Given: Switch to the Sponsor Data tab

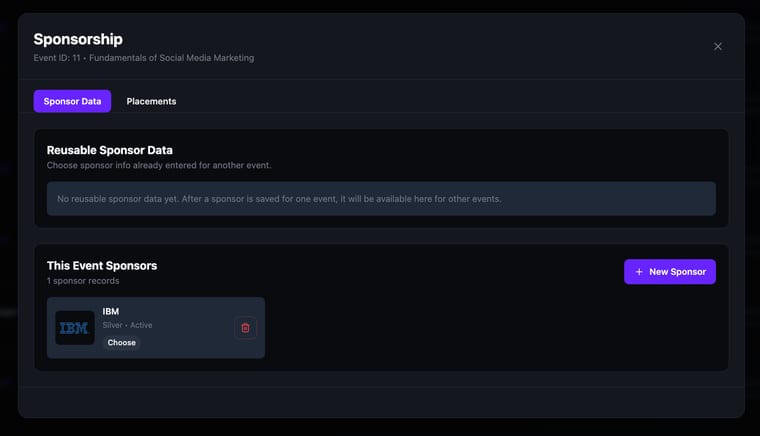Looking at the screenshot, I should tap(72, 101).
